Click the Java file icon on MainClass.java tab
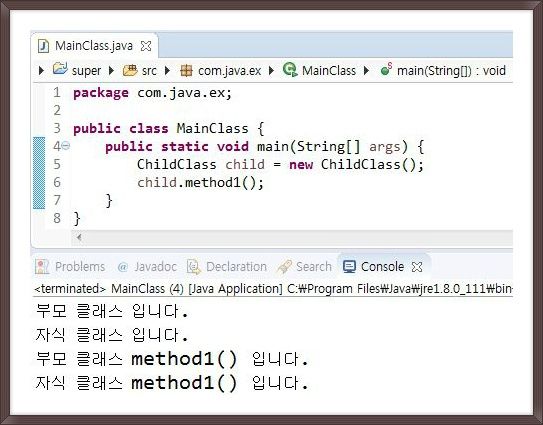543x425 pixels. [x=43, y=46]
